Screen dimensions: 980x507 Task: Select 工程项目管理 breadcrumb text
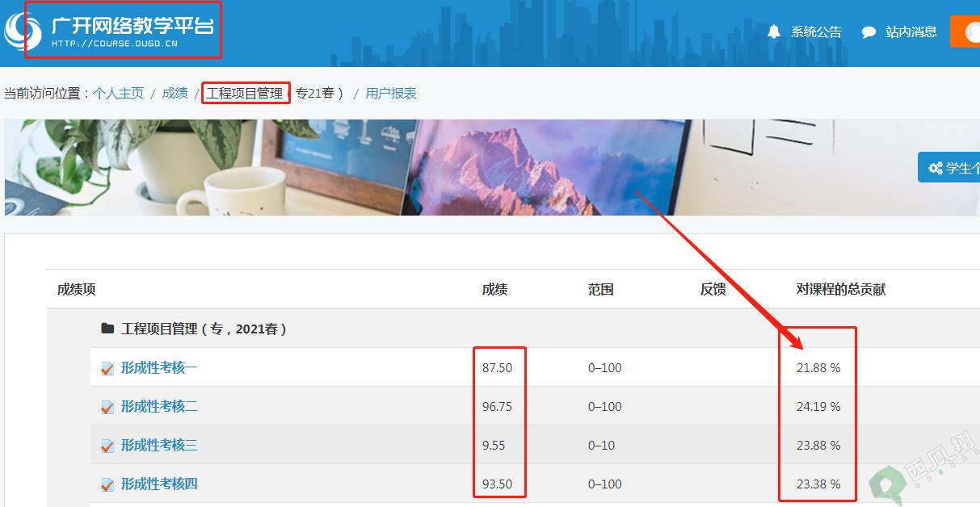(245, 93)
